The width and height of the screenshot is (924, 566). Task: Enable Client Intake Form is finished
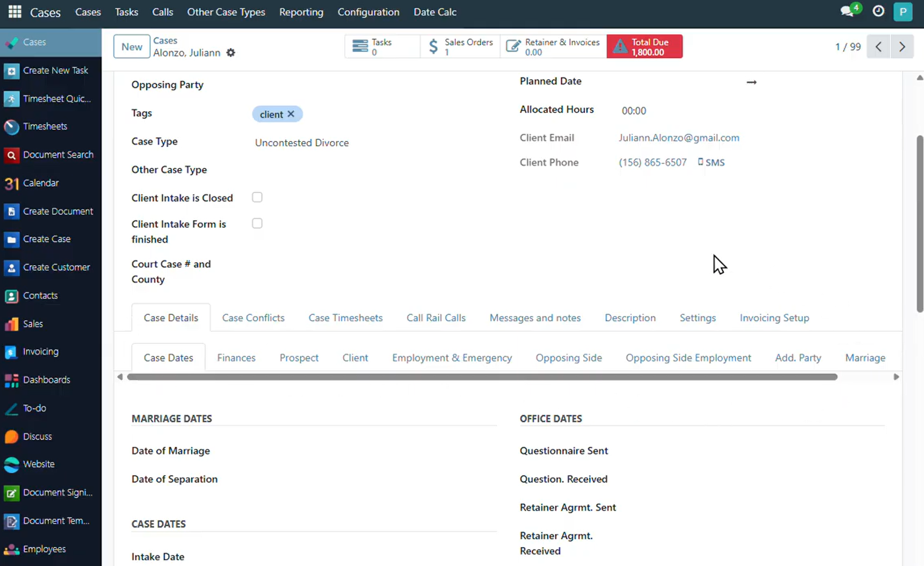coord(257,223)
